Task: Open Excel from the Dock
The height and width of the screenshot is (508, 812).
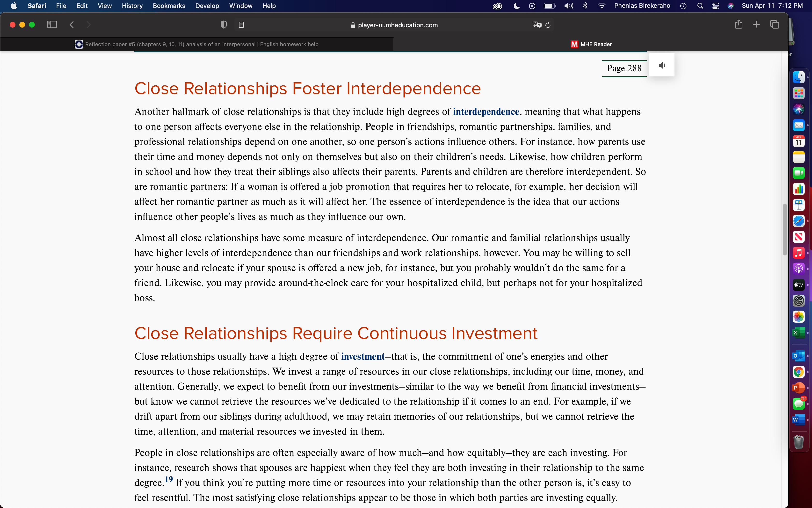Action: coord(798,333)
